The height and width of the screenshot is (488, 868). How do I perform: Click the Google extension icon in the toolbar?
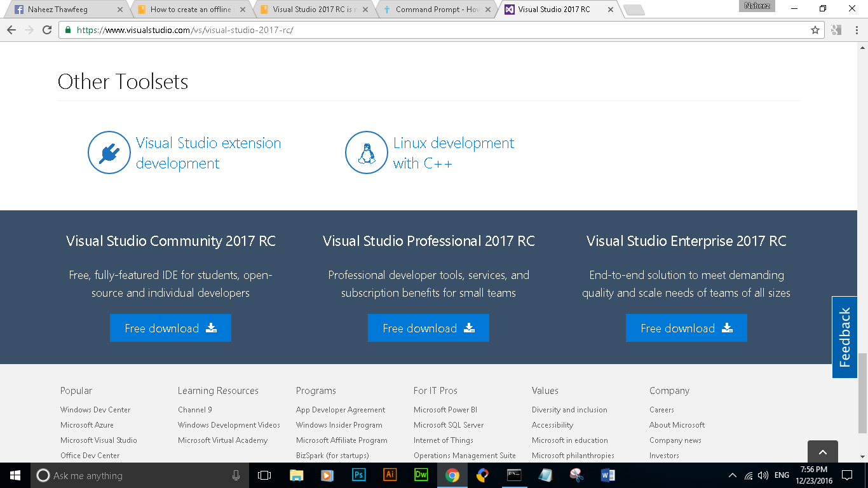tap(836, 30)
